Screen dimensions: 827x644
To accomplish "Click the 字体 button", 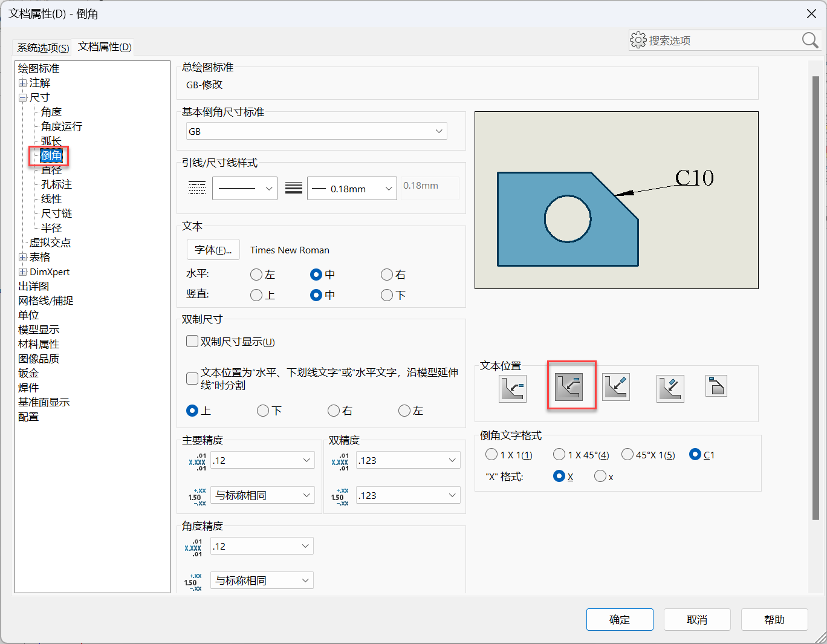I will click(x=213, y=250).
